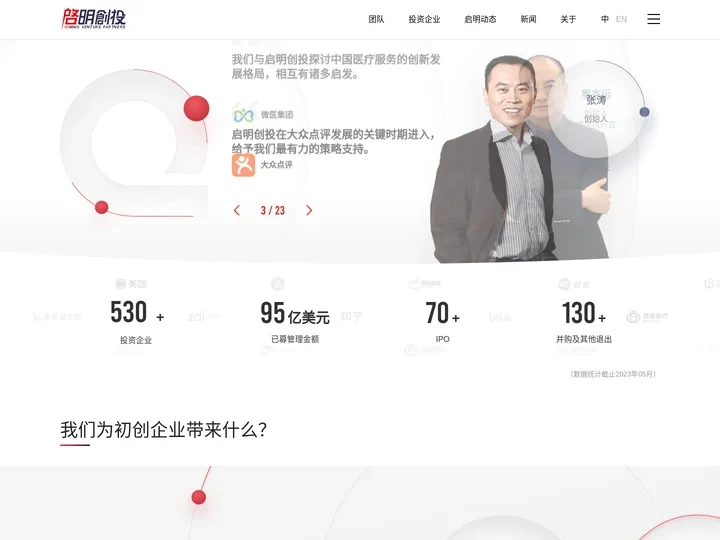Image resolution: width=720 pixels, height=540 pixels.
Task: Click the 我们为初创企业带来什么? heading
Action: point(163,430)
